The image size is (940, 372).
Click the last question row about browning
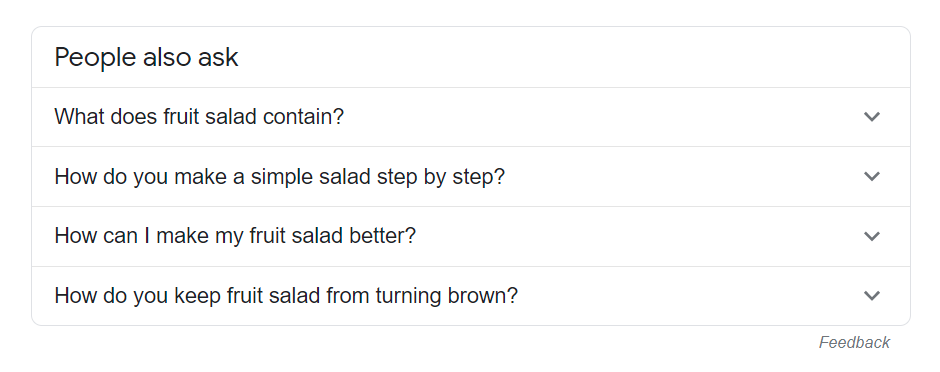[471, 295]
